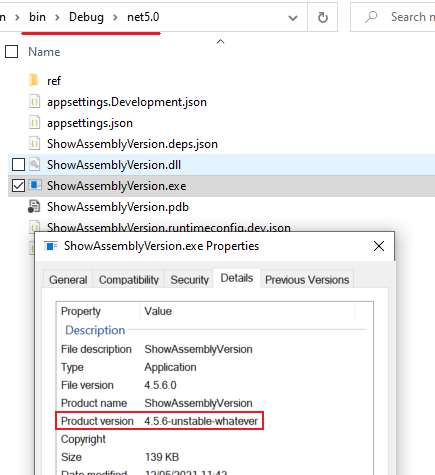Click the appsettings.json file icon

pos(34,123)
